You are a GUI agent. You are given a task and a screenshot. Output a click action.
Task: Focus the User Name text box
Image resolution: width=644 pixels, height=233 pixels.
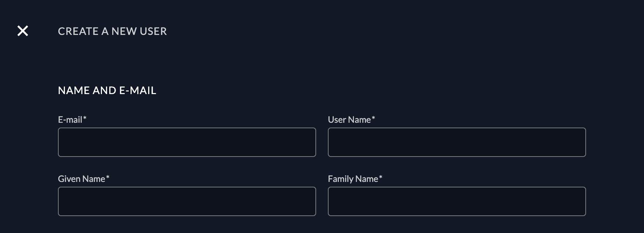457,142
